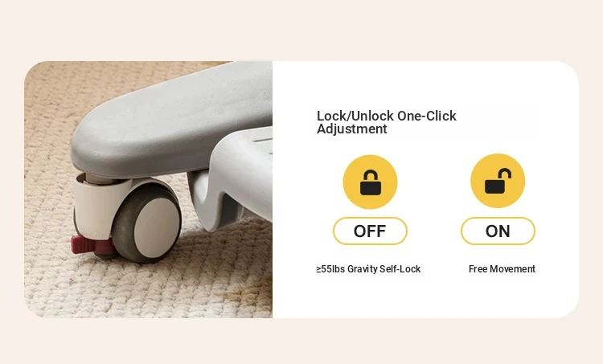
Task: Click the Free Movement caption
Action: coord(502,269)
